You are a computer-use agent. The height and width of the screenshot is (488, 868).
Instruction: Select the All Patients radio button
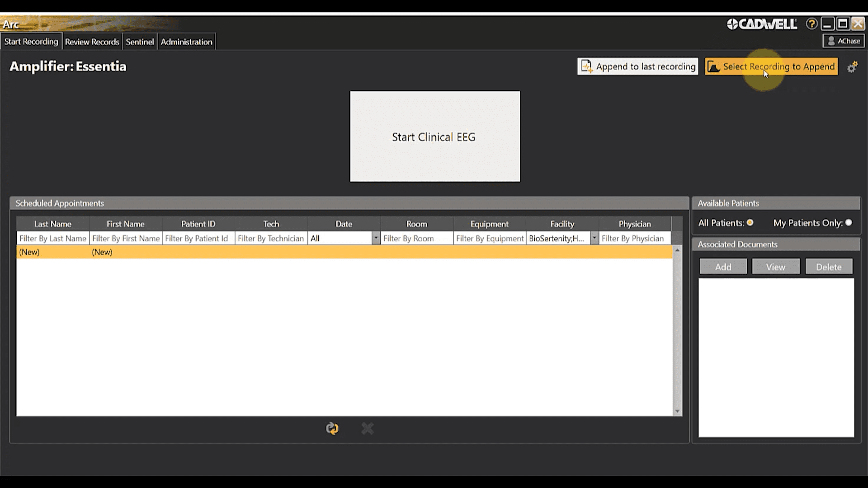750,222
